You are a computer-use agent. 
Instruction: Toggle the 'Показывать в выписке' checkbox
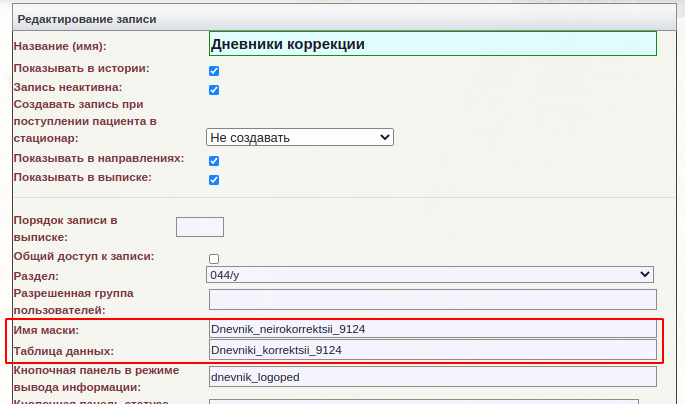214,180
